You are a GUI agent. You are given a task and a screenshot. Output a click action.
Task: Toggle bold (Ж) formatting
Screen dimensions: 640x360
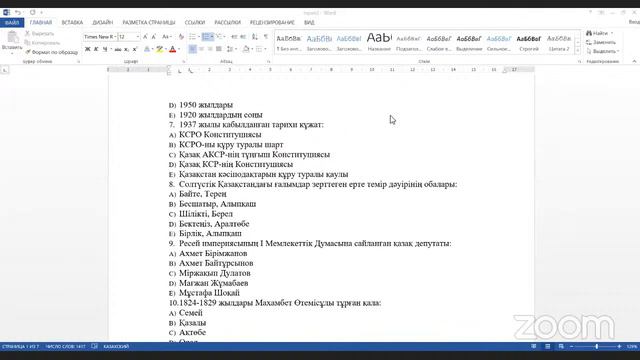pyautogui.click(x=87, y=49)
